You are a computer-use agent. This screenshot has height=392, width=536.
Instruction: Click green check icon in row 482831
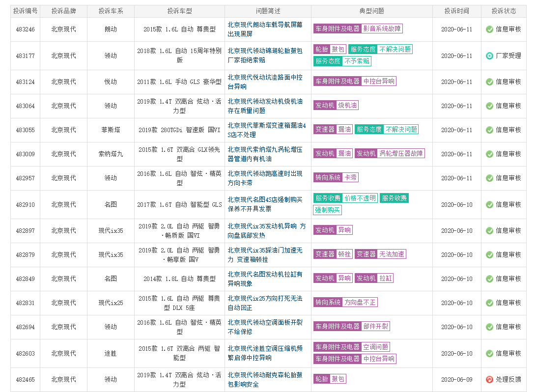489,303
